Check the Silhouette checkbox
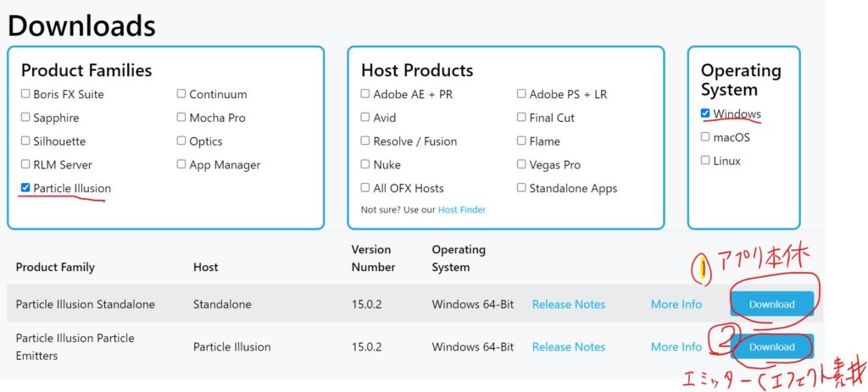 [x=25, y=141]
